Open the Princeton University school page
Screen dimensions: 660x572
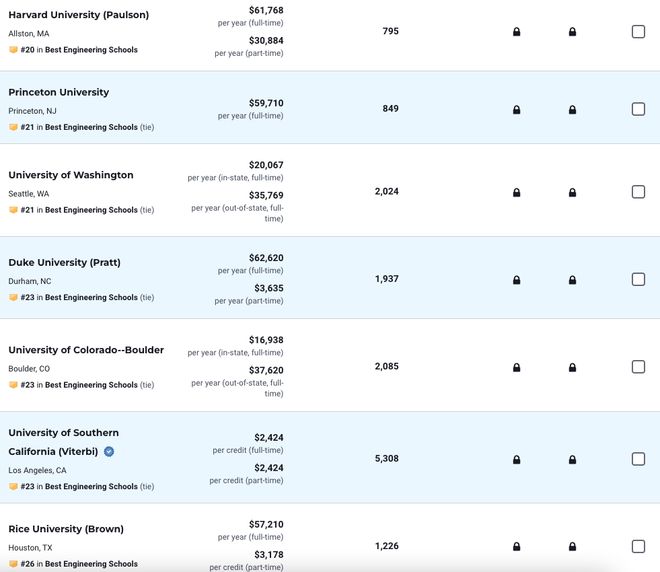pyautogui.click(x=59, y=92)
